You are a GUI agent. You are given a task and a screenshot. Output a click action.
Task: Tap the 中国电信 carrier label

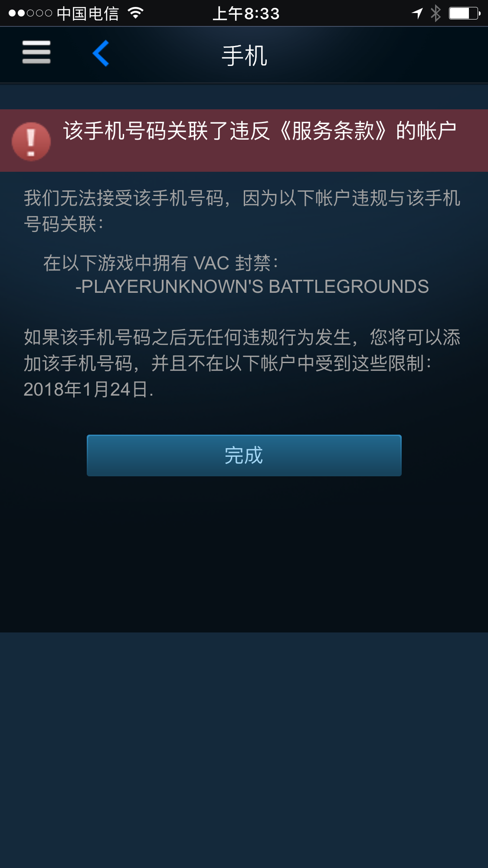[88, 14]
